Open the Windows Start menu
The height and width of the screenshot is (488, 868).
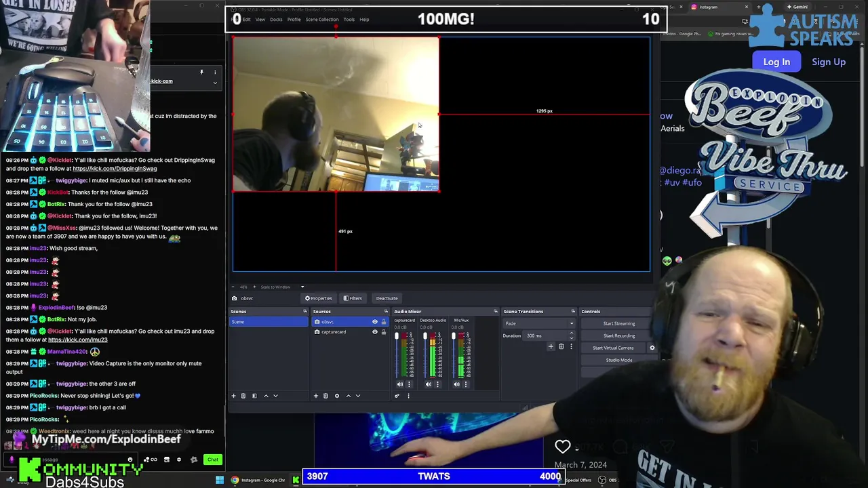click(220, 481)
